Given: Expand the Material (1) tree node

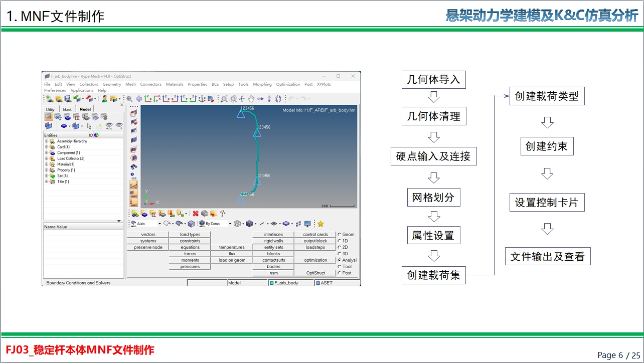Looking at the screenshot, I should [x=47, y=164].
